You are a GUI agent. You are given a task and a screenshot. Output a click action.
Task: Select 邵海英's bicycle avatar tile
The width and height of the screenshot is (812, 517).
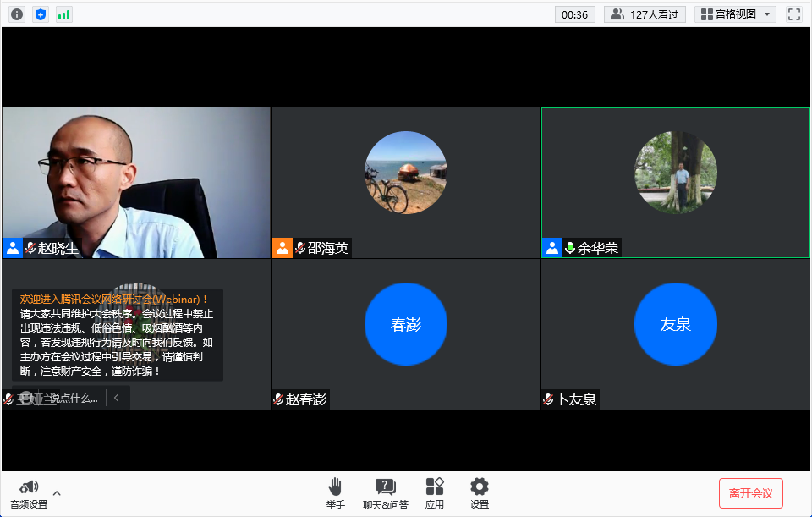405,173
